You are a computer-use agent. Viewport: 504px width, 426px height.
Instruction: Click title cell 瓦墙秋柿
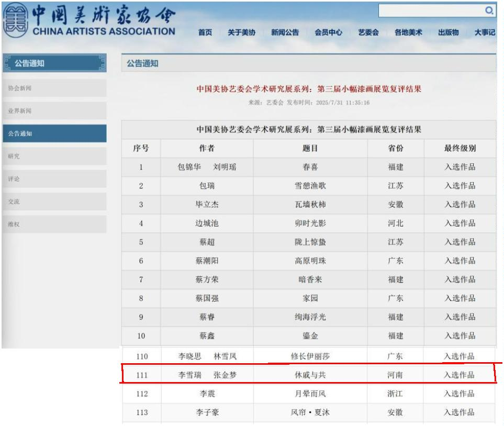(310, 205)
